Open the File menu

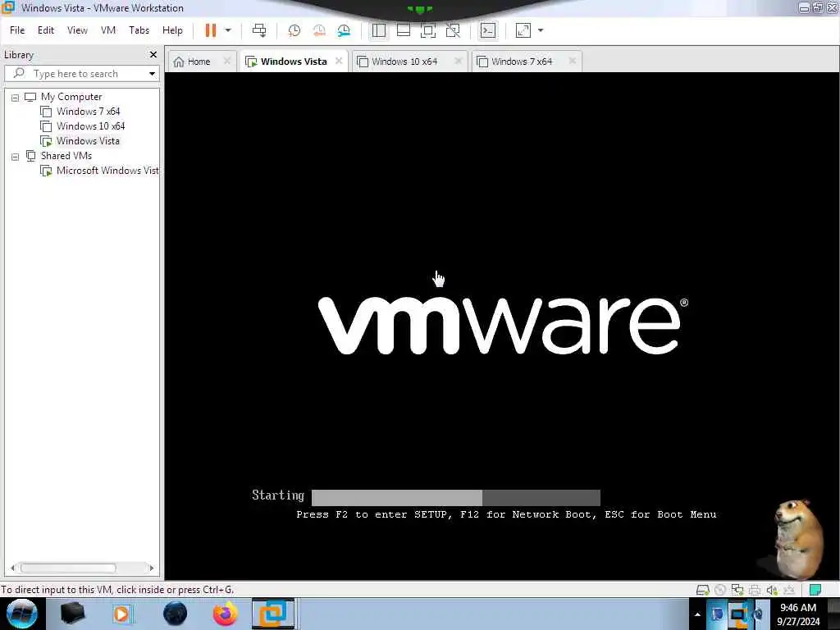(x=17, y=30)
